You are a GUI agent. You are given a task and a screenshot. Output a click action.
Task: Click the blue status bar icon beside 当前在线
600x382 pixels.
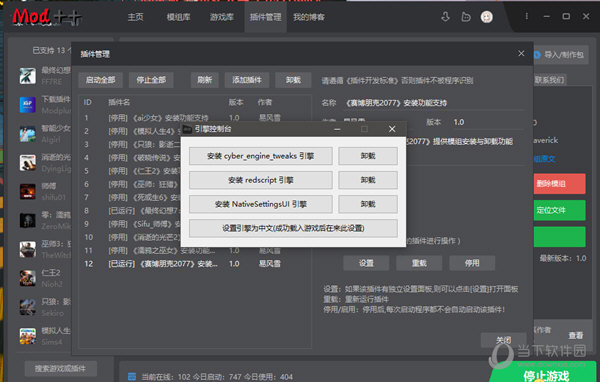(x=132, y=377)
